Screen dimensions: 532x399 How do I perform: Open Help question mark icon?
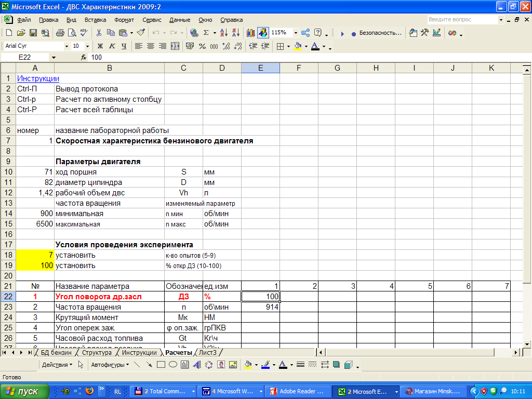(318, 33)
